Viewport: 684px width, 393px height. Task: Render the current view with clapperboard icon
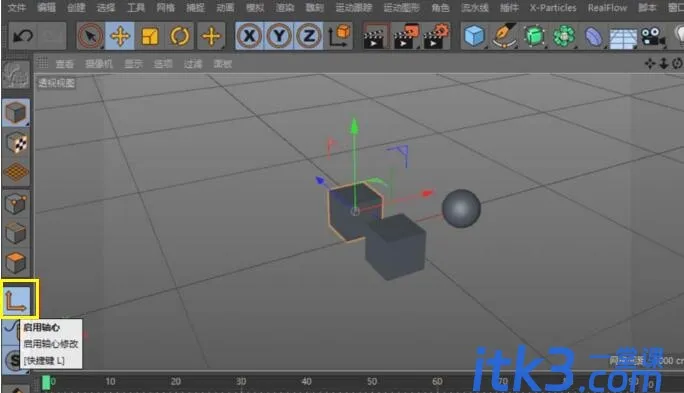tap(374, 36)
